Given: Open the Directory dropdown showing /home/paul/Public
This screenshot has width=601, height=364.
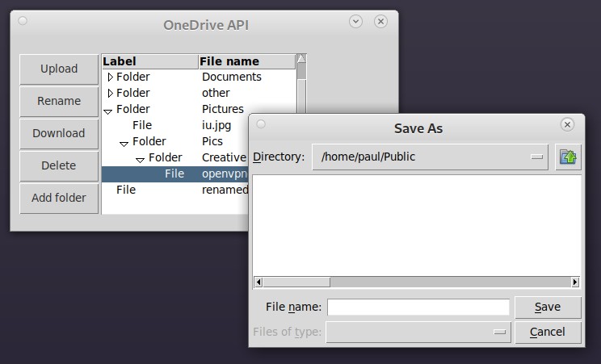Looking at the screenshot, I should click(x=430, y=157).
